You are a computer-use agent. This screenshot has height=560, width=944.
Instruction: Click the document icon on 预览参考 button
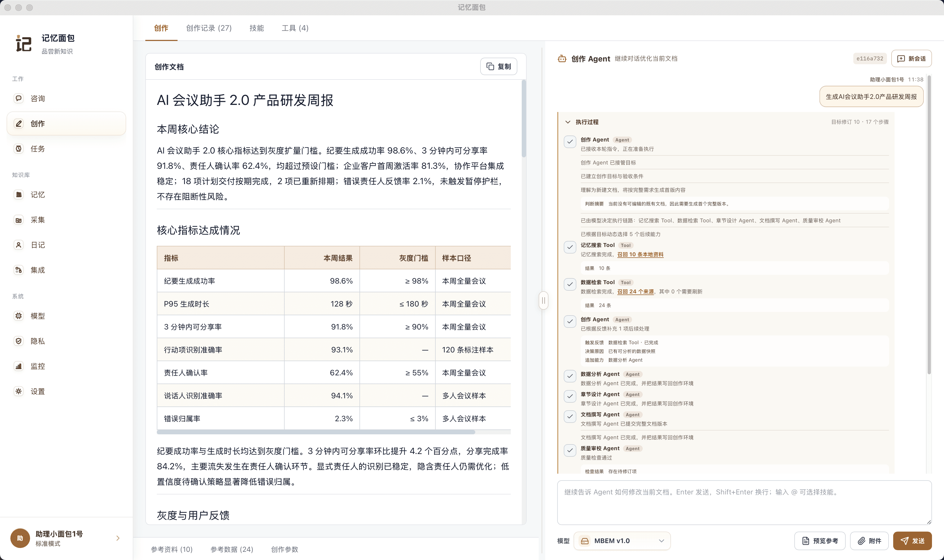click(x=806, y=541)
